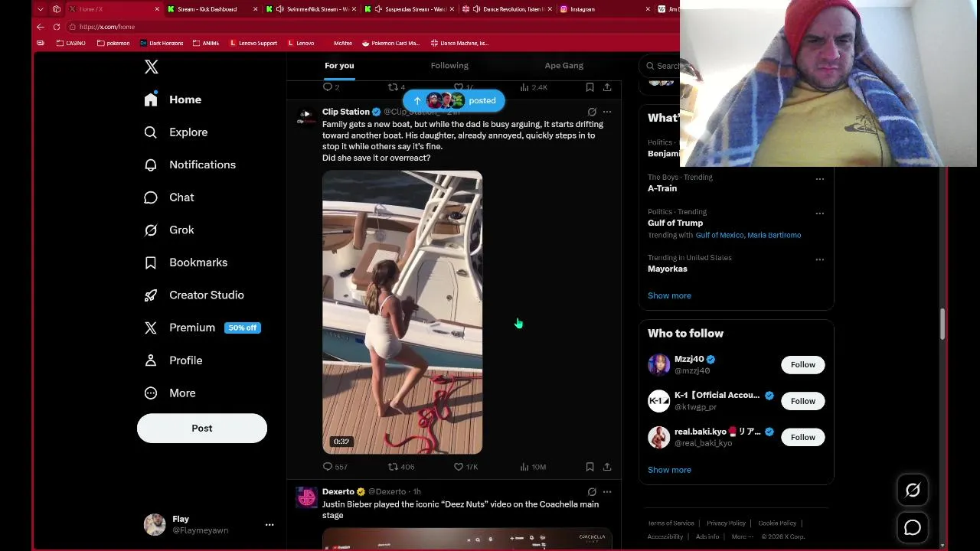Open more options for A-Train trend
Viewport: 980px width, 551px height.
click(x=820, y=179)
